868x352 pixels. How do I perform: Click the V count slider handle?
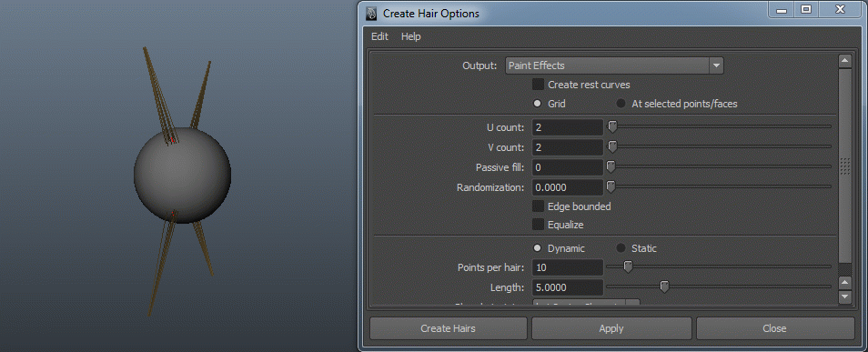[612, 146]
